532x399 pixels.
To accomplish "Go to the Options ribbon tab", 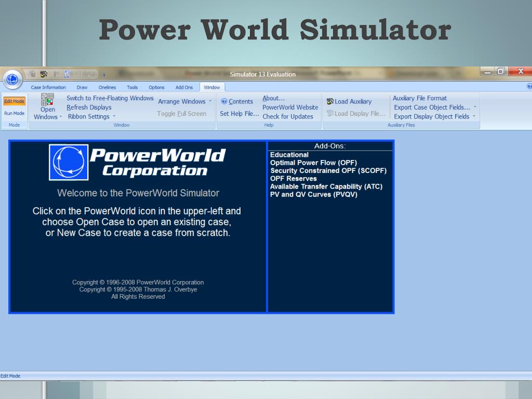I will pyautogui.click(x=156, y=87).
